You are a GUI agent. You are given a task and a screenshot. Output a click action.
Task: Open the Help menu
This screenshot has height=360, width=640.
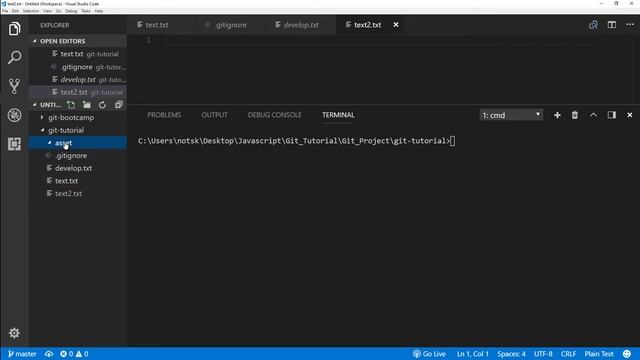tap(99, 11)
